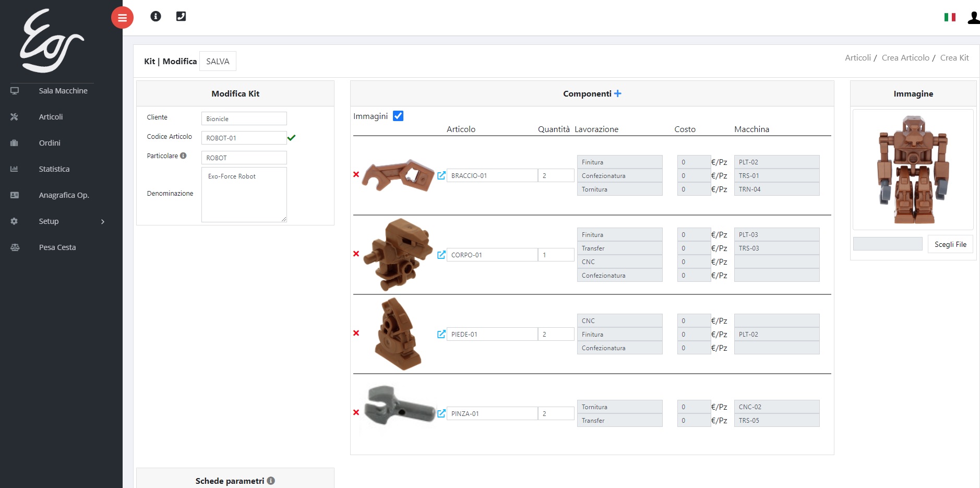Viewport: 980px width, 488px height.
Task: Click the Particolare field ROBOT
Action: [x=244, y=158]
